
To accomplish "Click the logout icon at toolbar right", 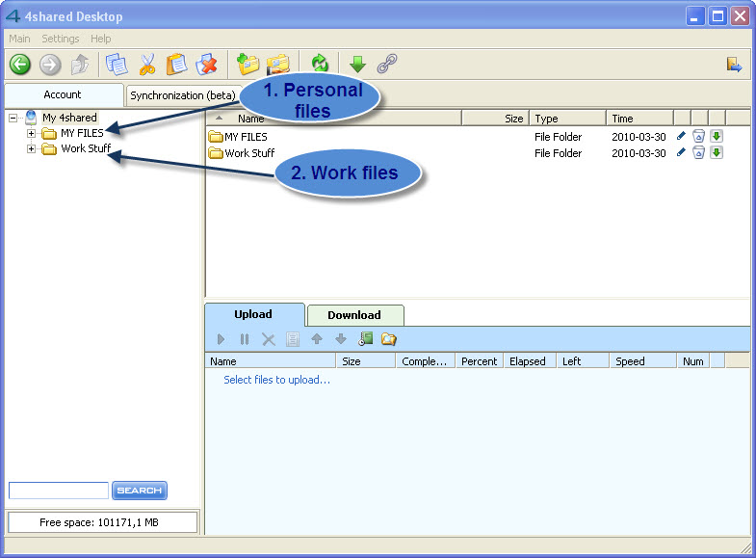I will click(x=734, y=65).
